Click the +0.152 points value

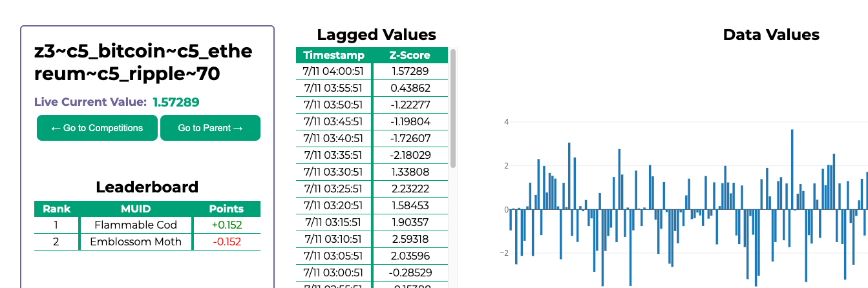(226, 225)
